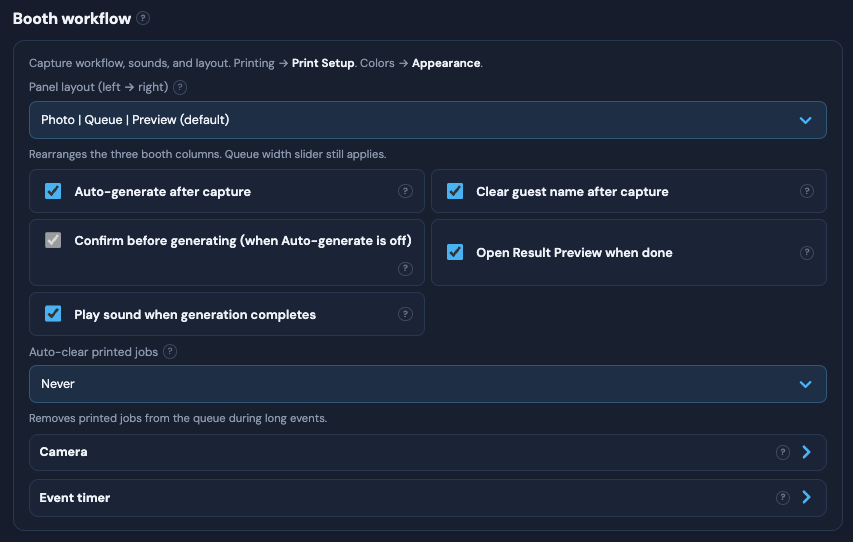
Task: Click help icon beside Panel layout label
Action: (180, 87)
